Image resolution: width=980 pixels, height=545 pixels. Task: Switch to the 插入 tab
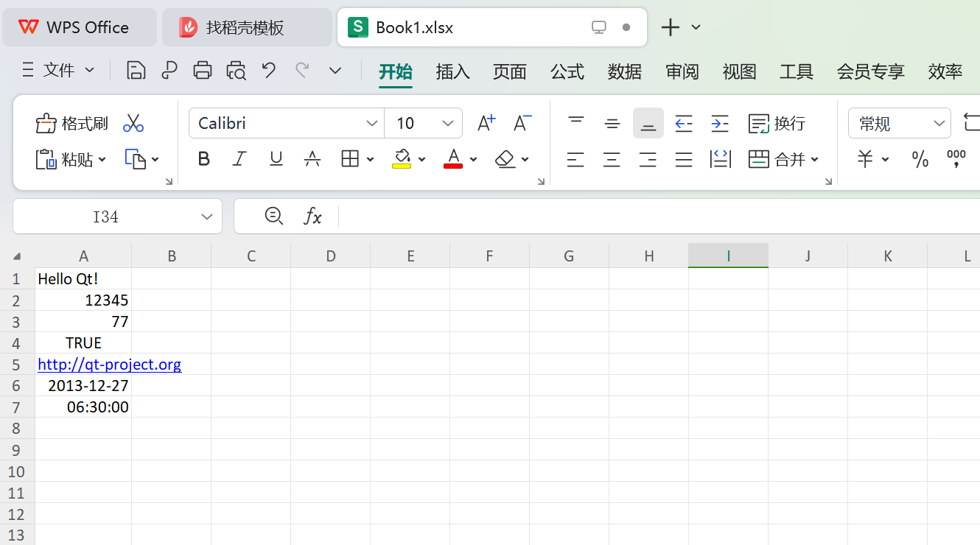click(452, 71)
